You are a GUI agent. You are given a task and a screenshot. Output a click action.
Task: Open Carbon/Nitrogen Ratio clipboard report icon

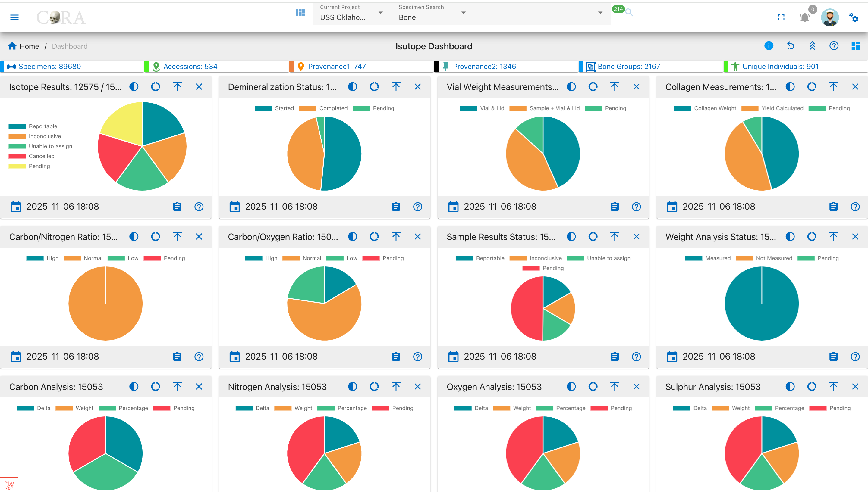(x=177, y=357)
